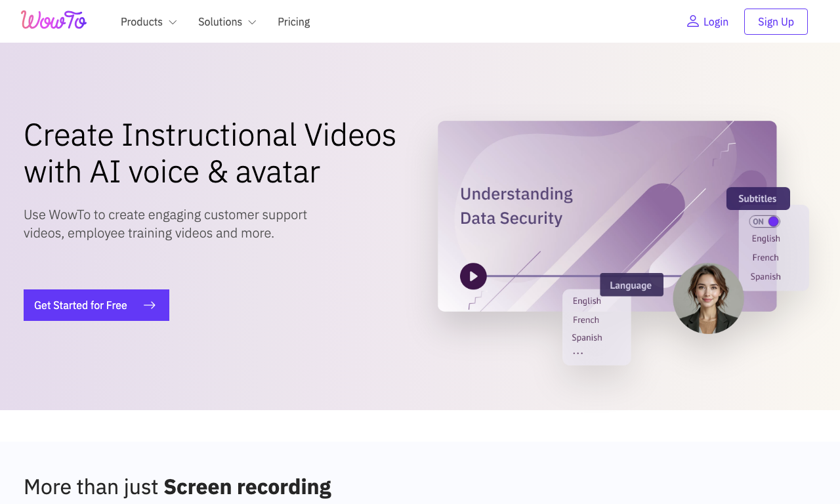840x504 pixels.
Task: Expand the Solutions dropdown chevron
Action: [x=252, y=22]
